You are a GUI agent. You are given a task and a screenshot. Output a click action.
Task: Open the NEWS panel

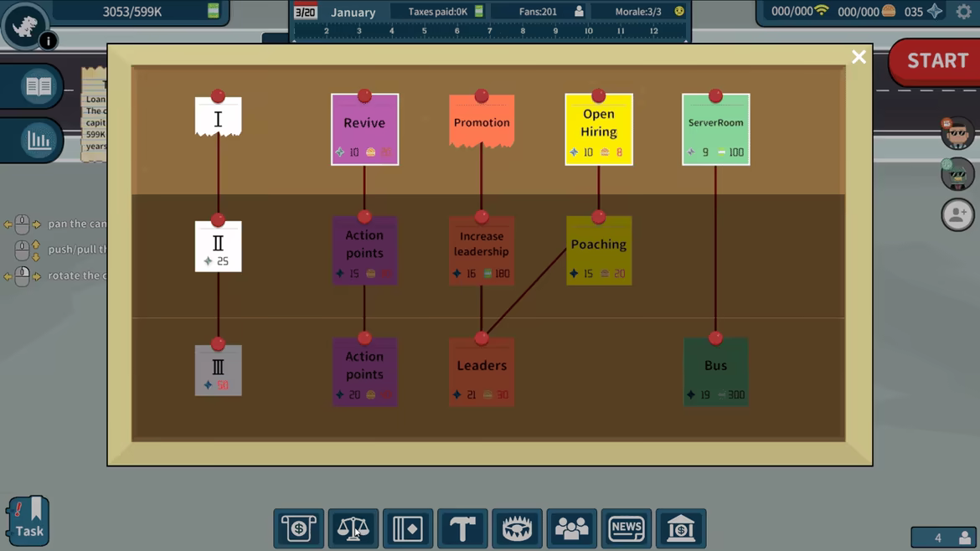[x=627, y=528]
